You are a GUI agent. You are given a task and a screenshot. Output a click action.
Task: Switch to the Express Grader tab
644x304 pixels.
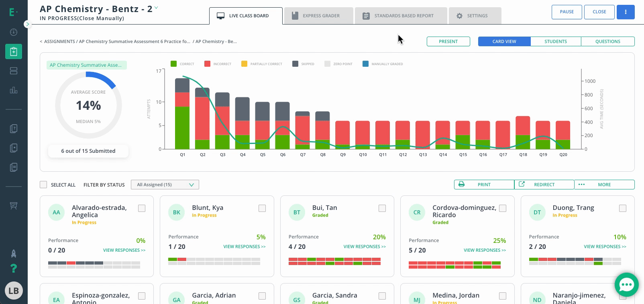[x=318, y=16]
